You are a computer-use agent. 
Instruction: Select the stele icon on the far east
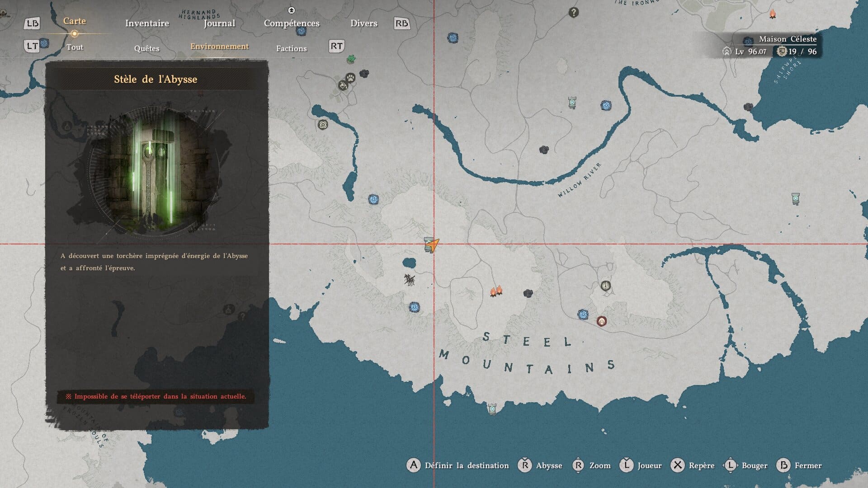796,198
